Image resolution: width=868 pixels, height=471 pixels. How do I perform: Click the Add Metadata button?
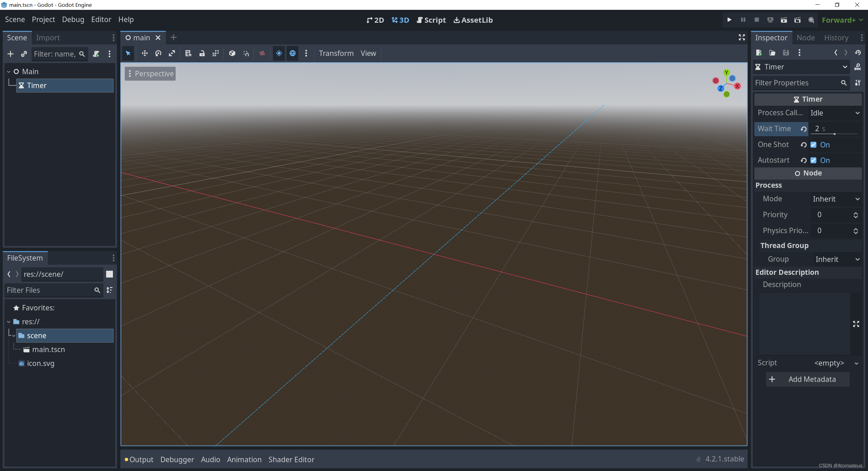(808, 380)
